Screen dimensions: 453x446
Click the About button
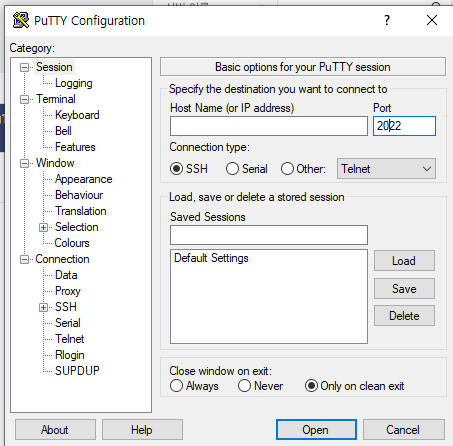pyautogui.click(x=55, y=430)
